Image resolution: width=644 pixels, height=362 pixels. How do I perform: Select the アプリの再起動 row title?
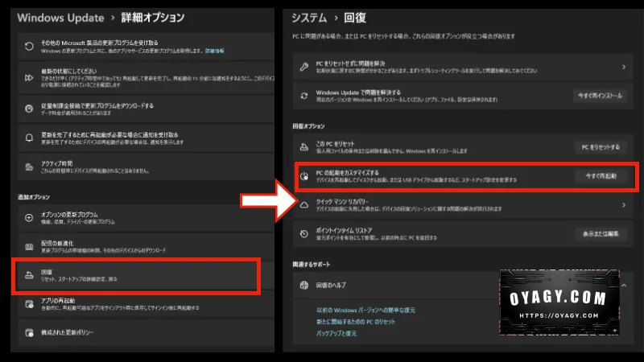click(58, 300)
